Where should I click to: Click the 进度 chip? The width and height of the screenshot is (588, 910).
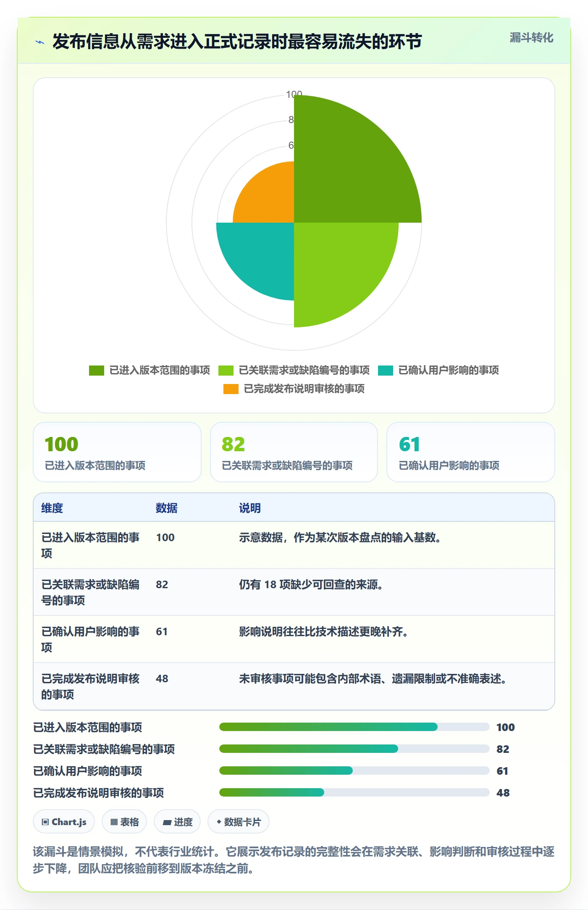[177, 822]
